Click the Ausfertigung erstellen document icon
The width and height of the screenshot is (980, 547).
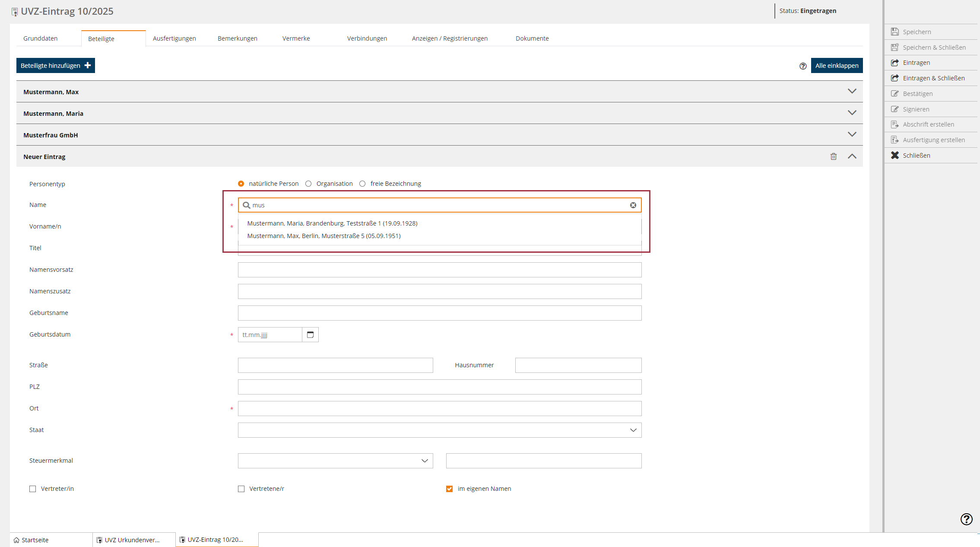[895, 140]
